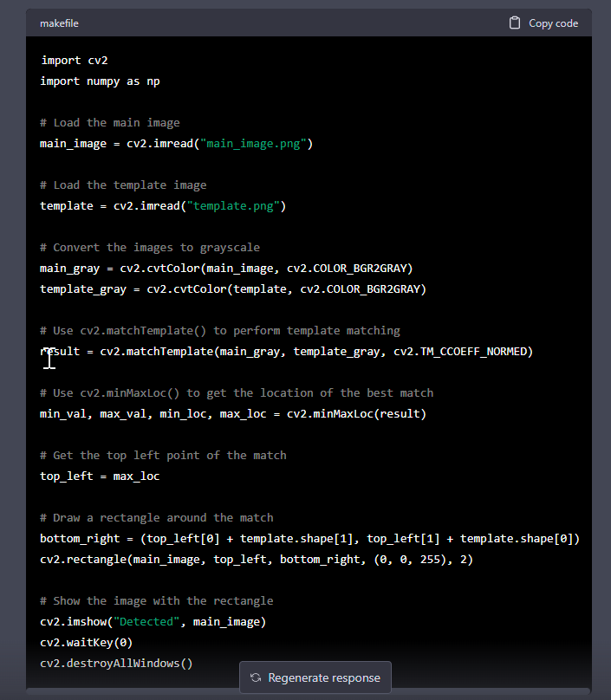Click the top_left = max_loc assignment
Image resolution: width=611 pixels, height=700 pixels.
[x=101, y=476]
